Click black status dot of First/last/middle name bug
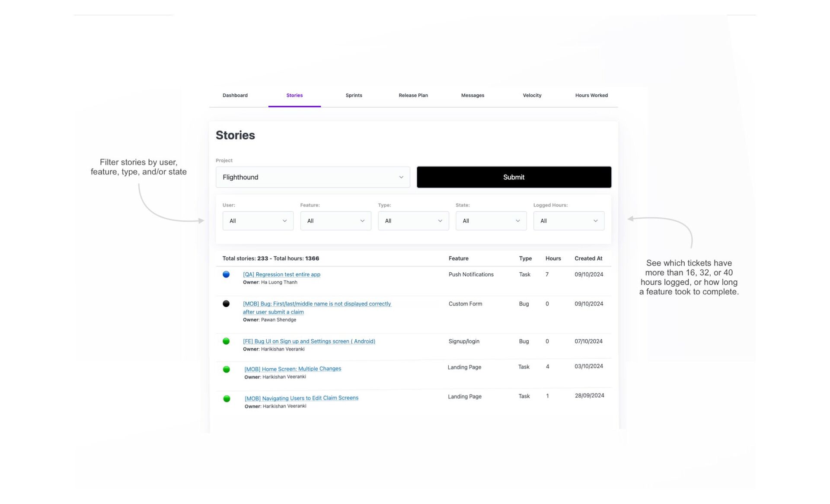 pos(226,304)
